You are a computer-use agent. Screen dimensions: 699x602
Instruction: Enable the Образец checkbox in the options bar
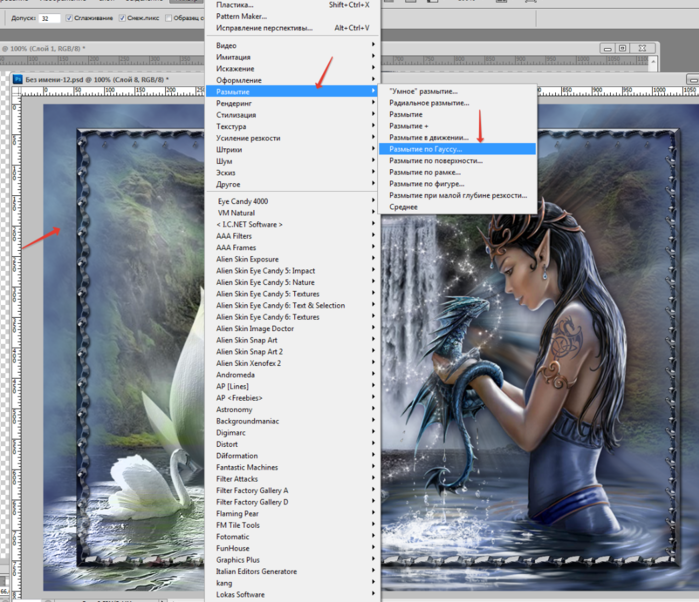click(168, 18)
